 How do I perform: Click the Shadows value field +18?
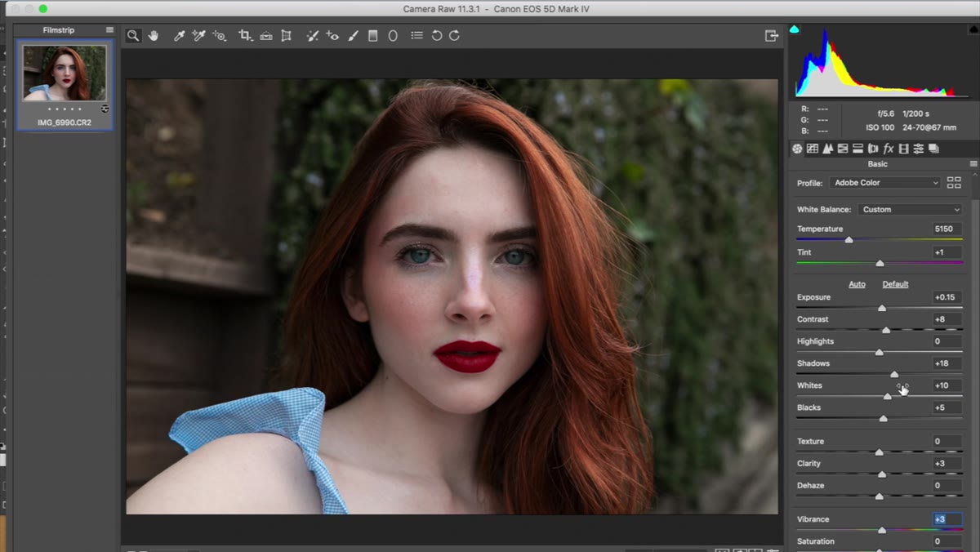[x=947, y=363]
